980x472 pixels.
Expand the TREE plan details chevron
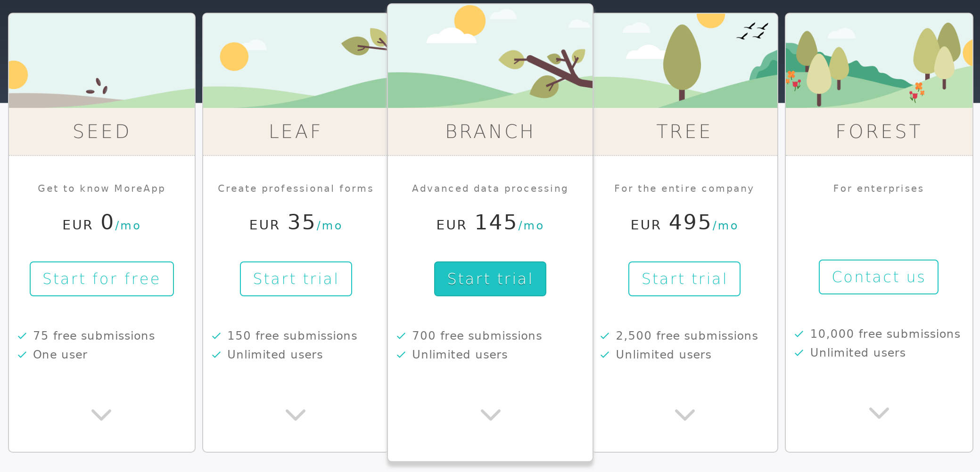(x=684, y=415)
